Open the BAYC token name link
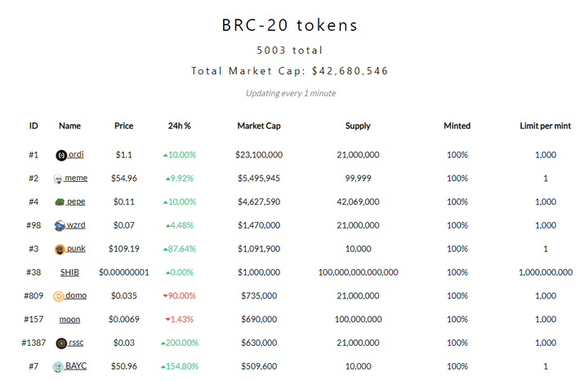This screenshot has width=588, height=381. click(76, 365)
